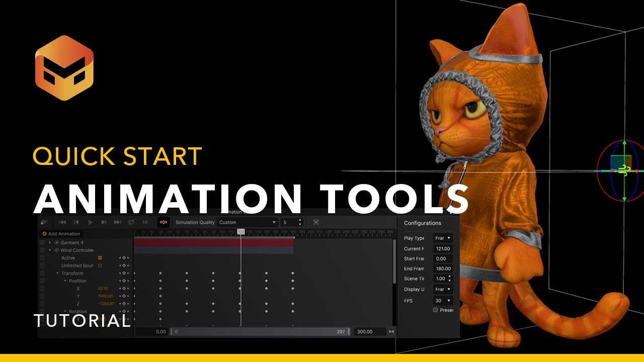Click the timeline range slider bar
Viewport: 644px width, 362px height.
point(260,332)
